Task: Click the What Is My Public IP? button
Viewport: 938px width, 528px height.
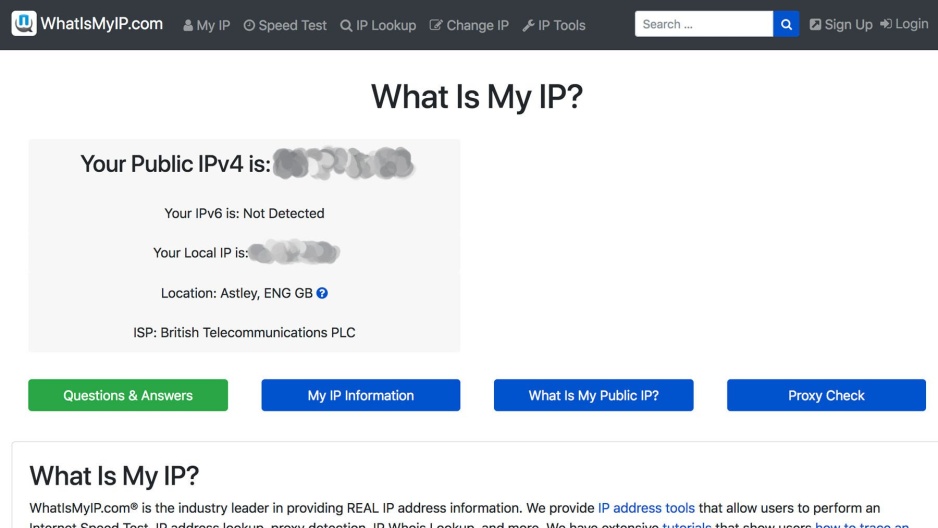Action: point(593,395)
